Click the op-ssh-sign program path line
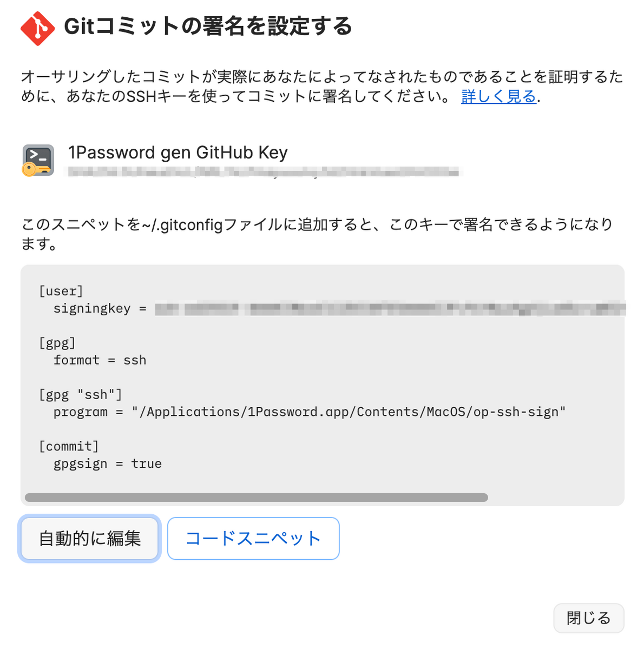The width and height of the screenshot is (644, 649). pos(308,412)
